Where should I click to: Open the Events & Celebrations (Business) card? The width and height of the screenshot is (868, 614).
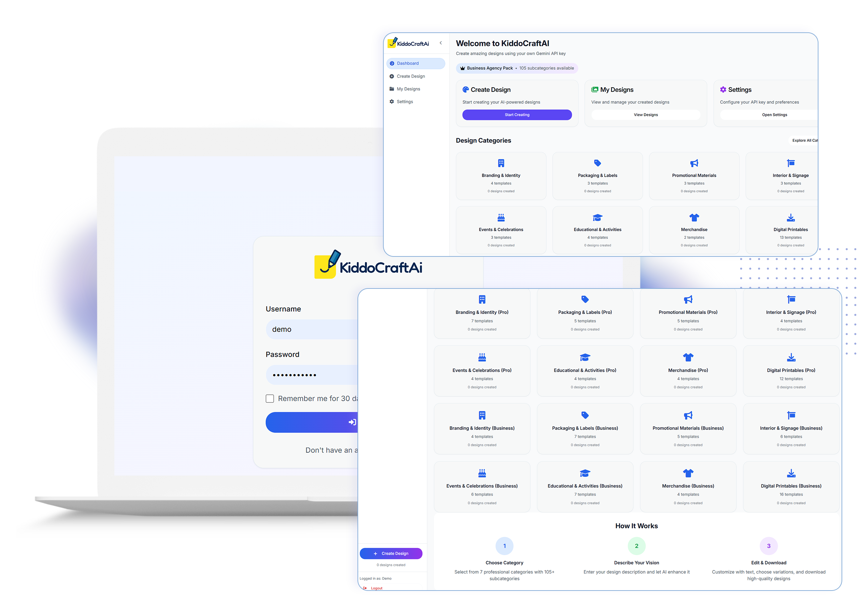pyautogui.click(x=482, y=486)
